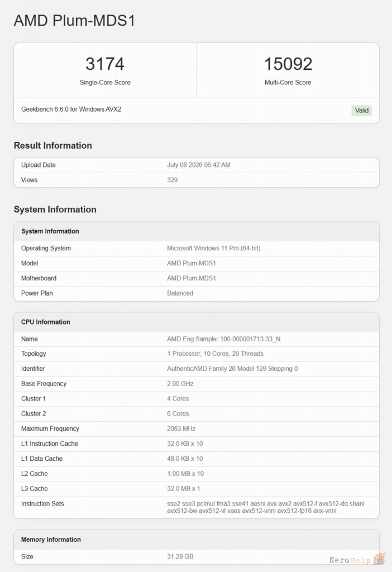The width and height of the screenshot is (392, 572).
Task: Select the memory size 31.29 GB value
Action: click(180, 556)
